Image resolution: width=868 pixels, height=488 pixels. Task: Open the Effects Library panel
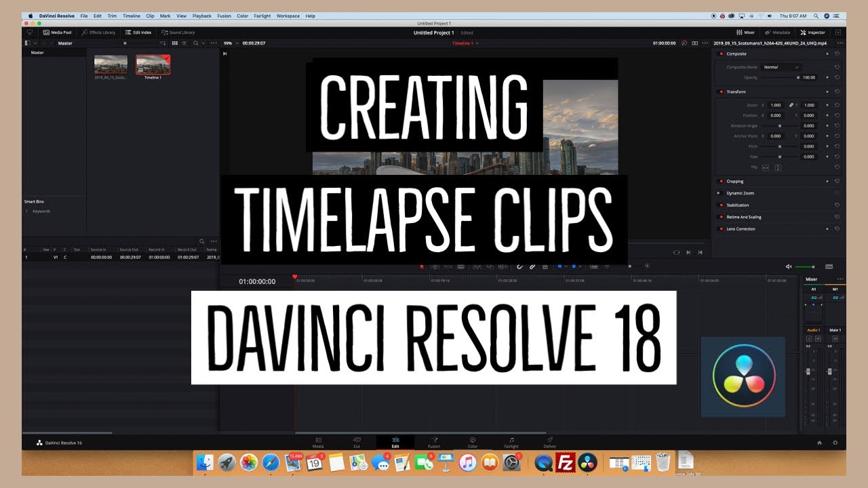(x=98, y=33)
